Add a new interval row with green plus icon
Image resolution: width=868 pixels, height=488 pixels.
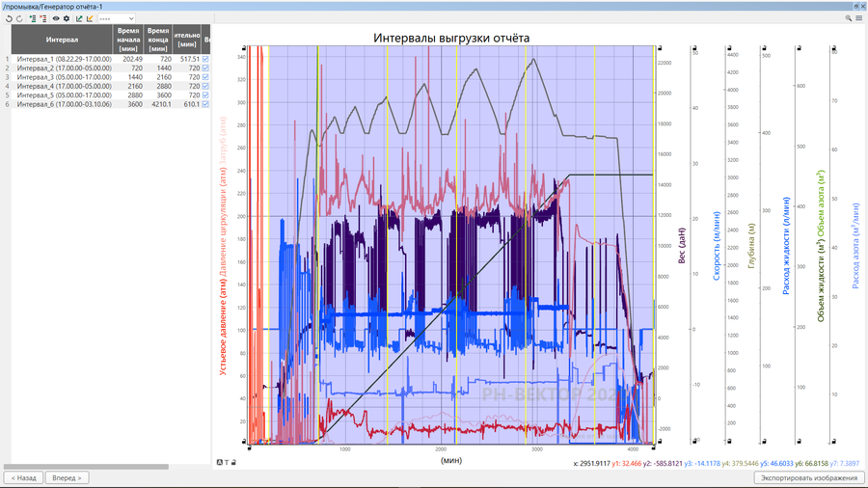click(x=32, y=18)
